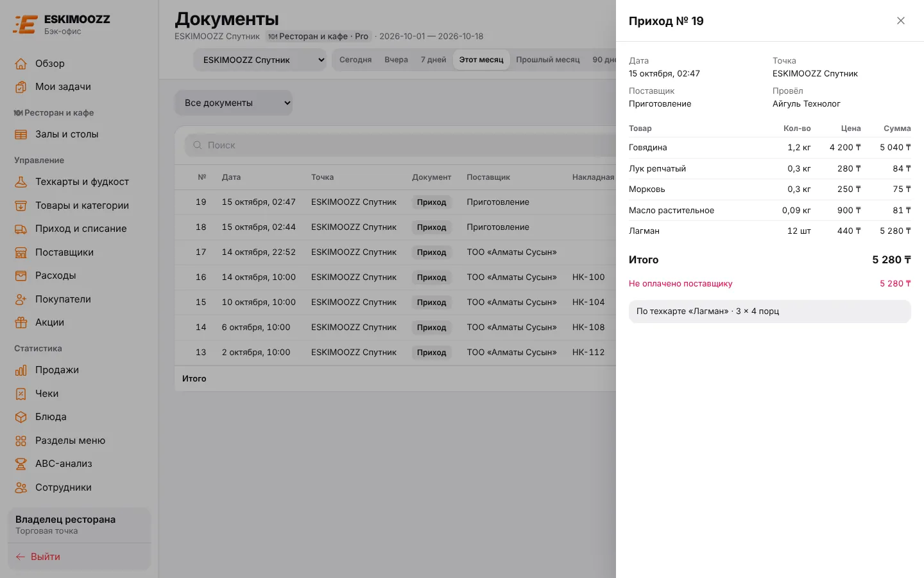
Task: Click the ABC-анализ trophy icon
Action: click(x=21, y=464)
